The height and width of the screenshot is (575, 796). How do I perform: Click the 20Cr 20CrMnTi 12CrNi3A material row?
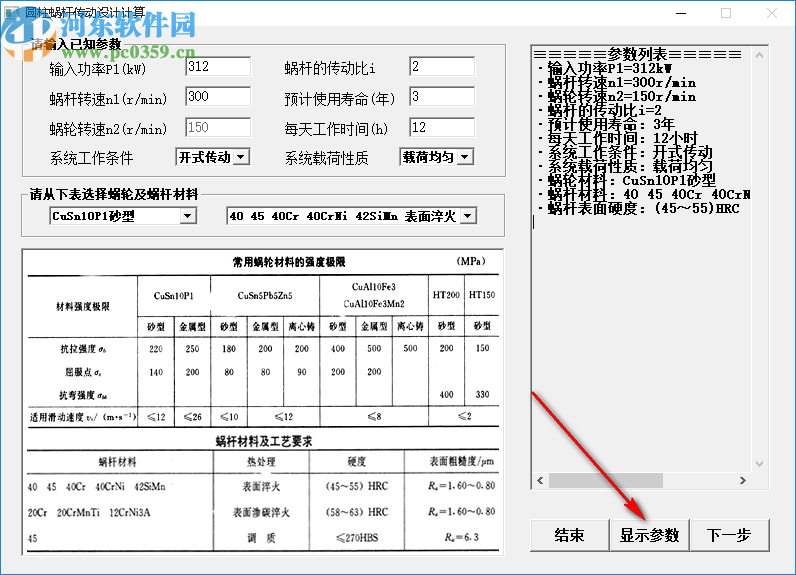(x=89, y=513)
